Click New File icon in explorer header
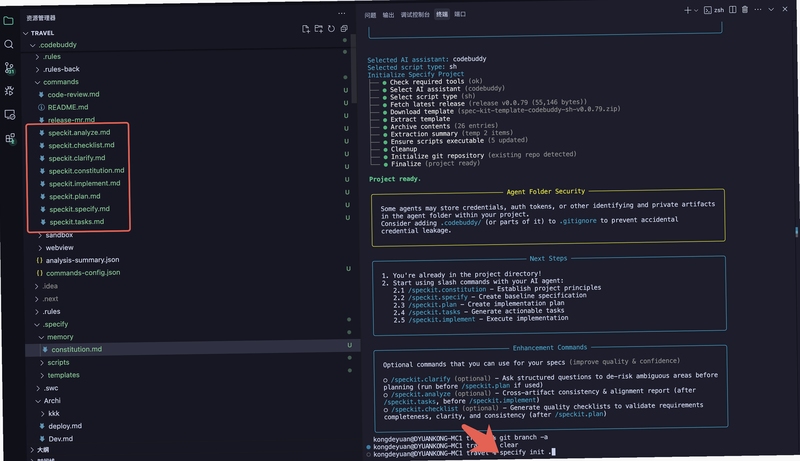This screenshot has height=461, width=800. pos(306,29)
